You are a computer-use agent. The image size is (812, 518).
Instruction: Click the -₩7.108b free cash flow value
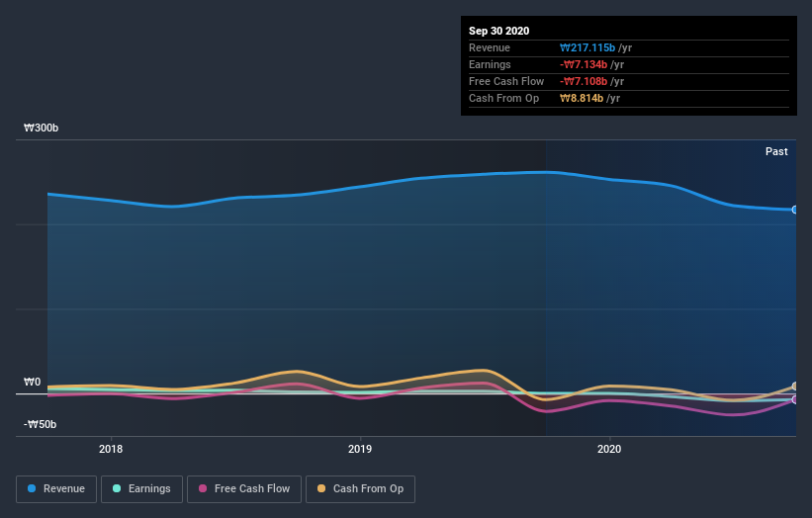(x=584, y=81)
